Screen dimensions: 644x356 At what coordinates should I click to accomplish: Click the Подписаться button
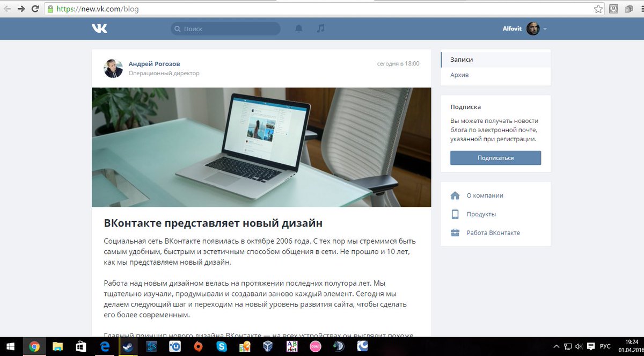pyautogui.click(x=495, y=158)
